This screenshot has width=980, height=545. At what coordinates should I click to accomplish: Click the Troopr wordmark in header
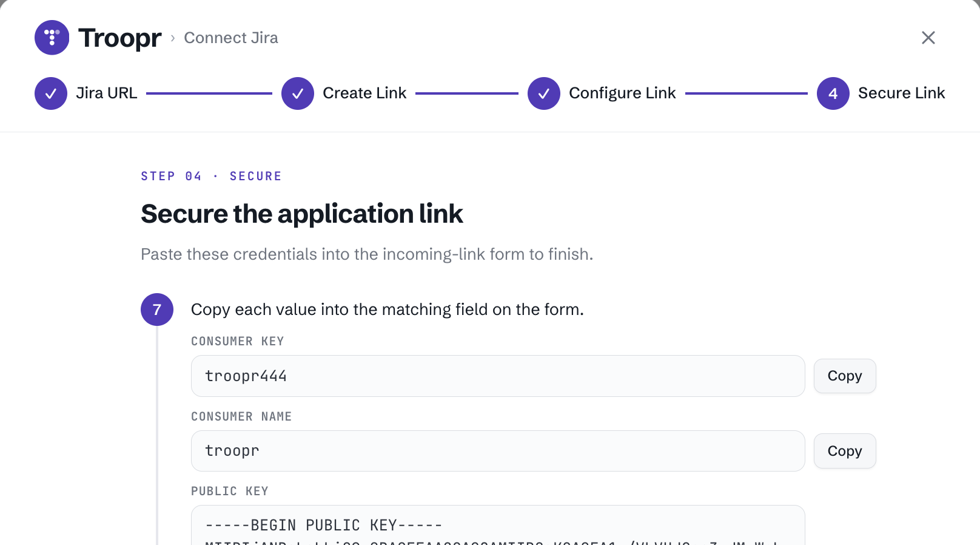[x=120, y=38]
